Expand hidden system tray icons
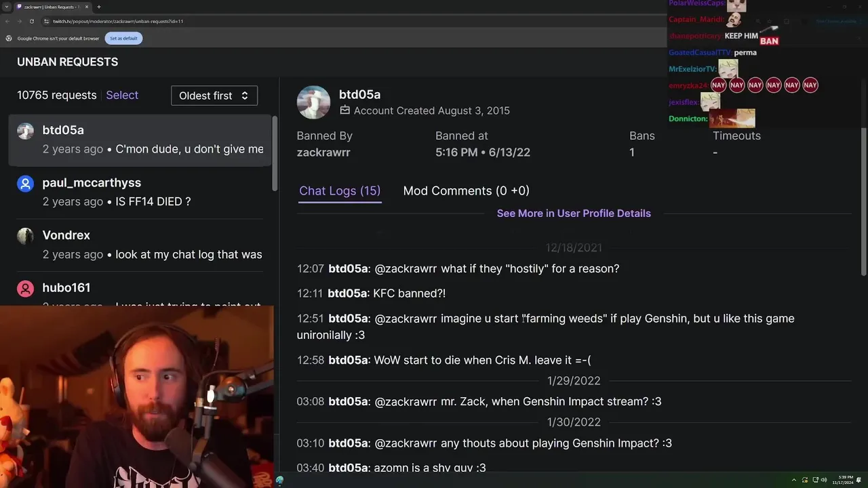The width and height of the screenshot is (868, 488). tap(793, 480)
